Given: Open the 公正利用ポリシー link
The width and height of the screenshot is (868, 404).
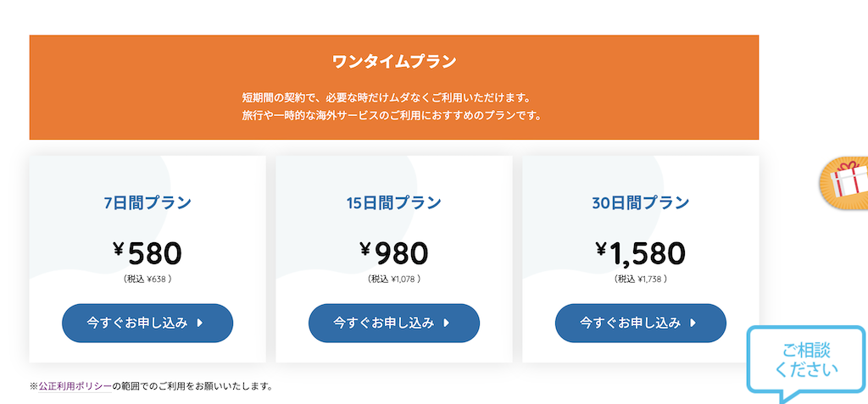Looking at the screenshot, I should coord(75,386).
